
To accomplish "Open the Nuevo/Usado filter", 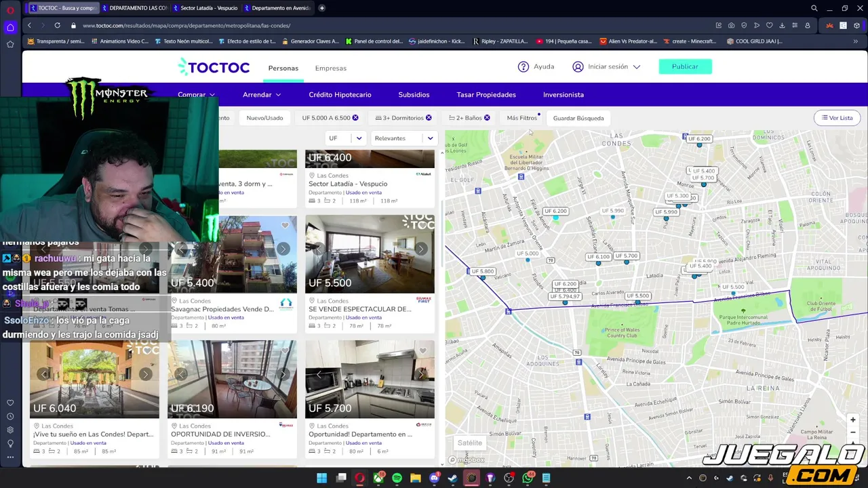I will coord(264,118).
